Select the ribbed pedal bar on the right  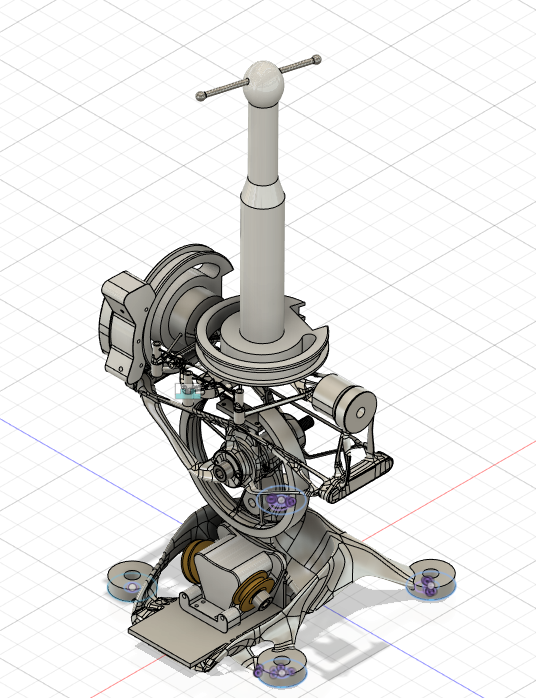tap(357, 477)
